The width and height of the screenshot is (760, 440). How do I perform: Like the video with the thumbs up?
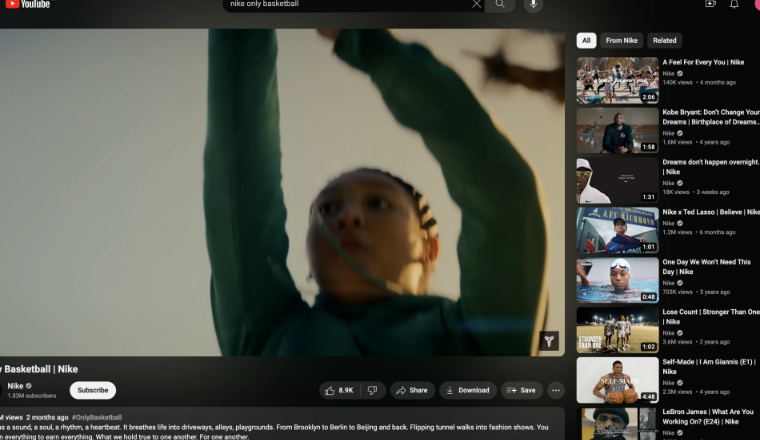click(x=339, y=390)
